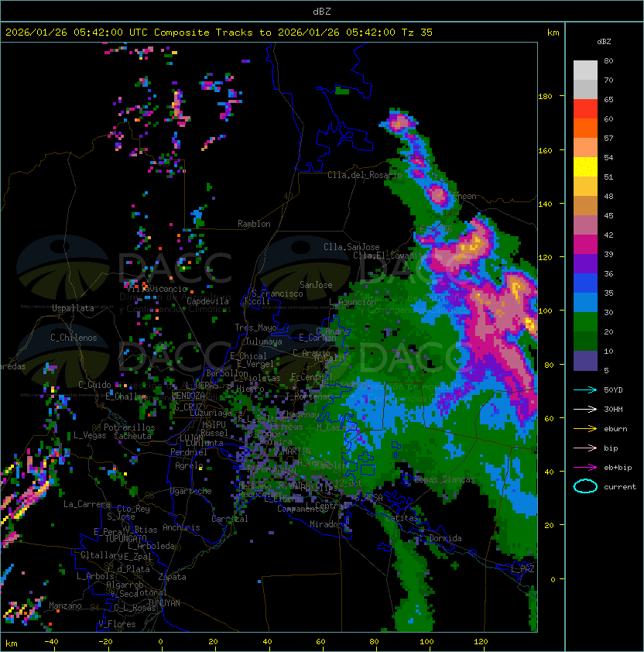Click the 'Lomas_Blancas' place label

pos(444,480)
